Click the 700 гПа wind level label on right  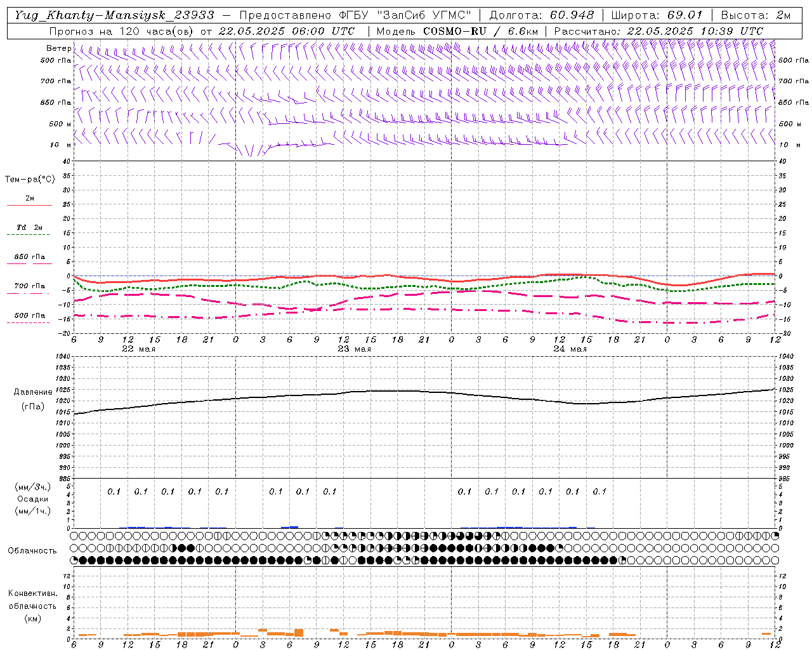click(794, 81)
